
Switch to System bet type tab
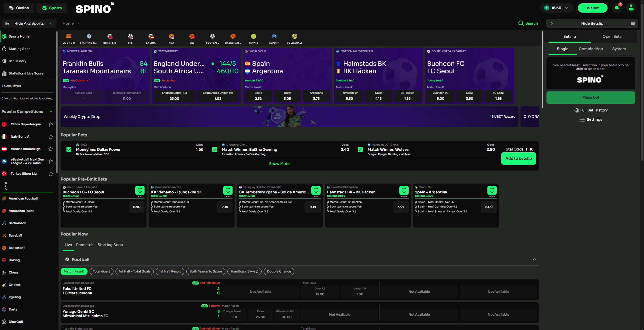(619, 49)
